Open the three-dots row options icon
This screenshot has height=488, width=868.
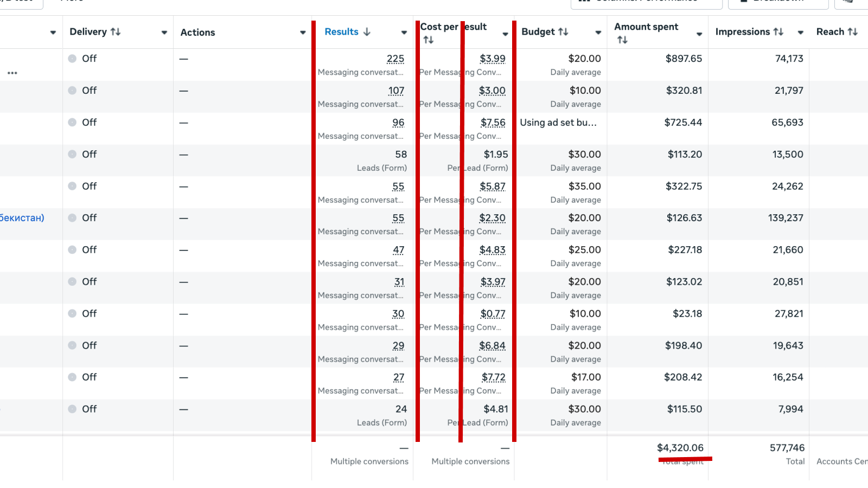click(12, 73)
